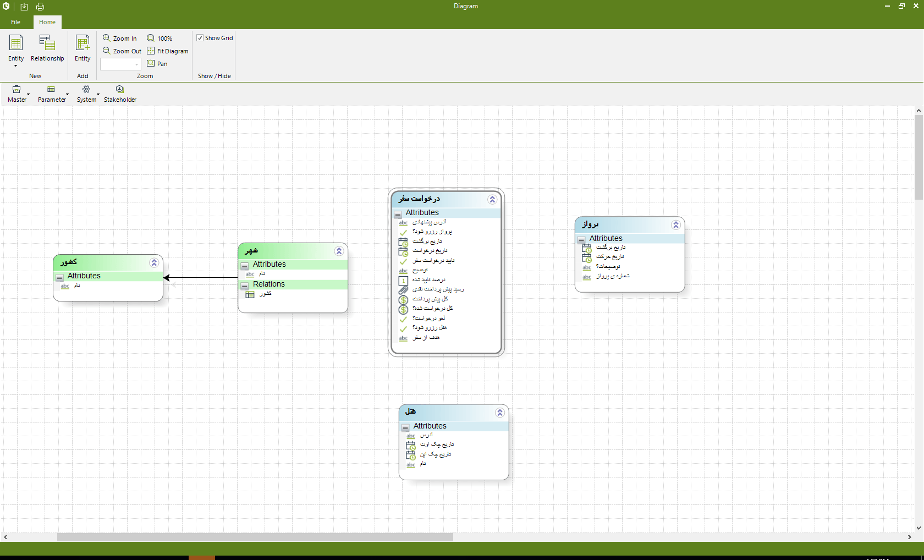Collapse the شهر entity card

tap(339, 251)
